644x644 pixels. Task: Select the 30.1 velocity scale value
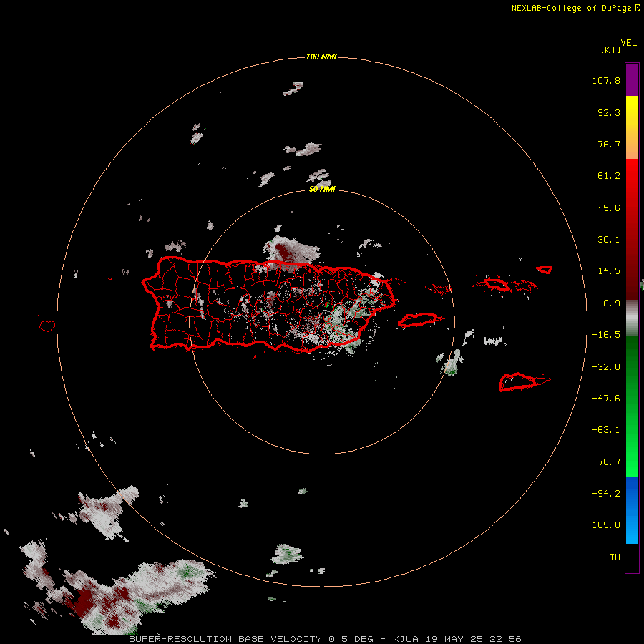click(609, 240)
